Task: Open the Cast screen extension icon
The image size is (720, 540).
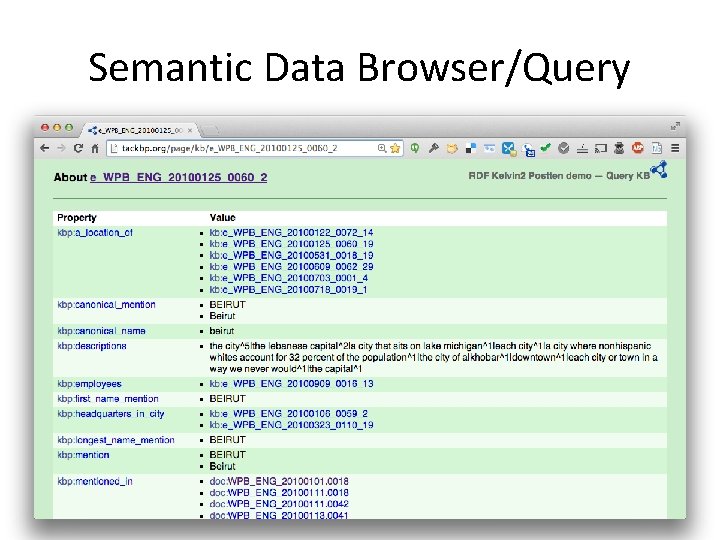Action: click(601, 148)
